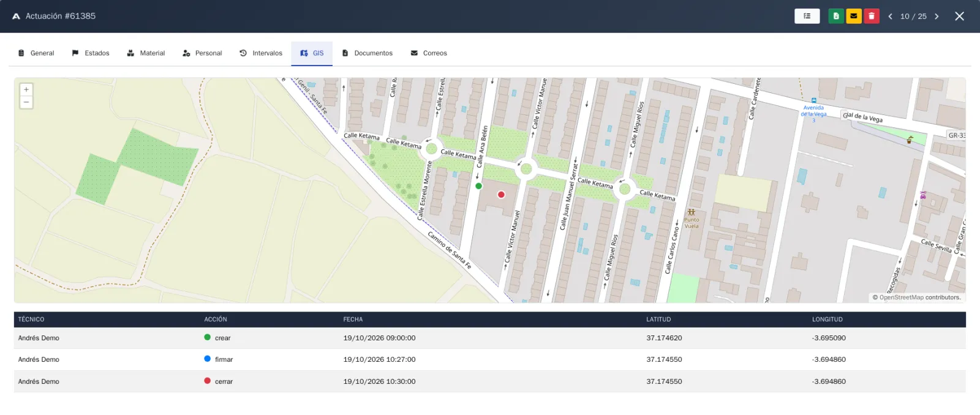Click the red marker on the map
Viewport: 980px width, 415px height.
501,195
